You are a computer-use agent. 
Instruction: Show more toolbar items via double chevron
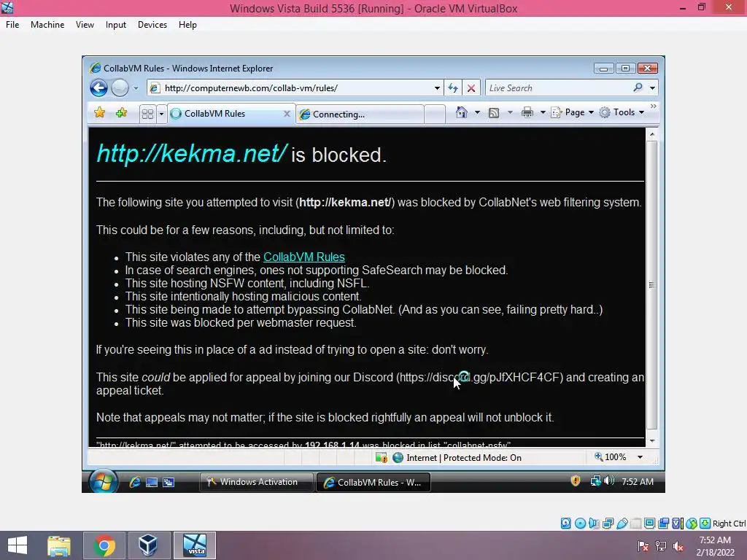(x=653, y=106)
